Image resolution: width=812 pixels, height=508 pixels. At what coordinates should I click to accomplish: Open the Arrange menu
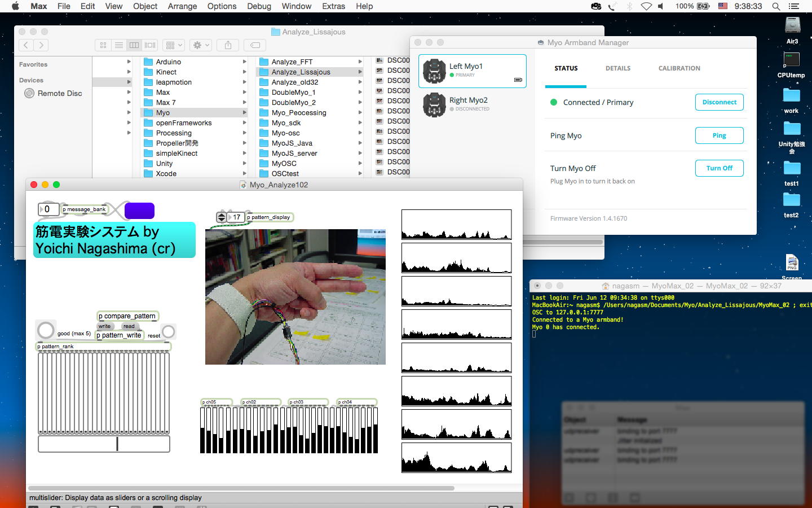[x=182, y=6]
